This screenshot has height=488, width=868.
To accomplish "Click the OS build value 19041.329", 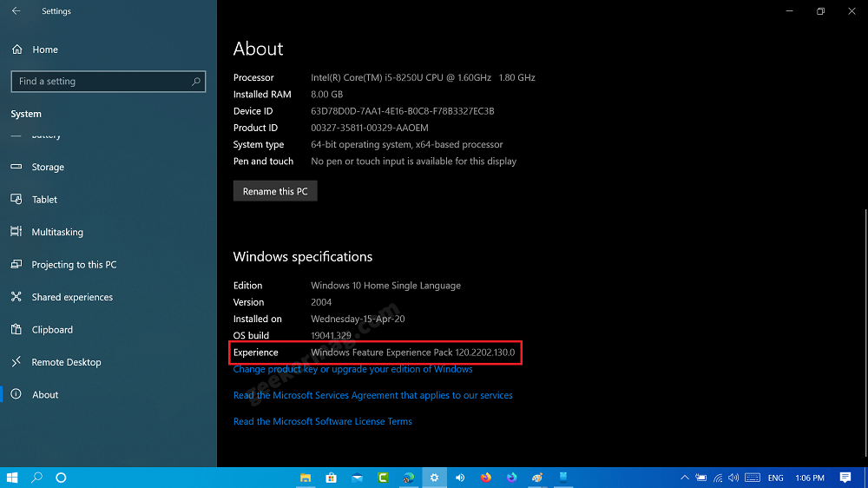I will point(331,335).
